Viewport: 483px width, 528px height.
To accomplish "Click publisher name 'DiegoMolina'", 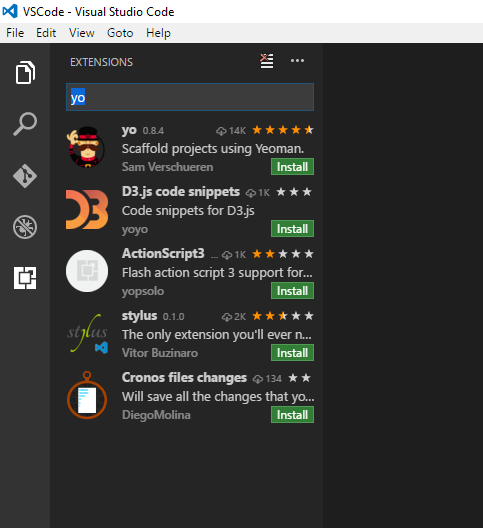I will pyautogui.click(x=156, y=415).
